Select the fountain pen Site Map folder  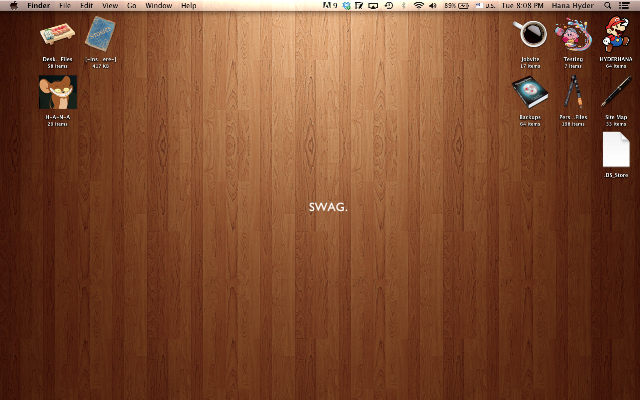(x=616, y=92)
